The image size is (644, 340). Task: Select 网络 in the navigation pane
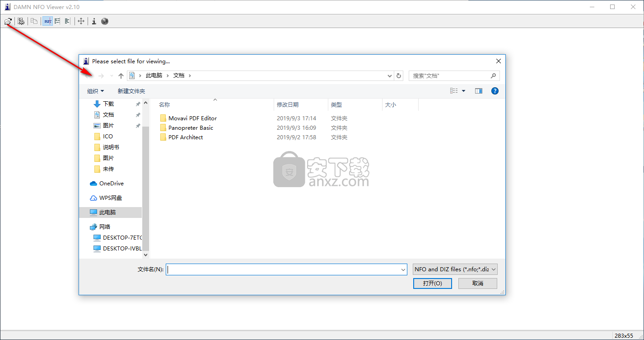[x=105, y=227]
